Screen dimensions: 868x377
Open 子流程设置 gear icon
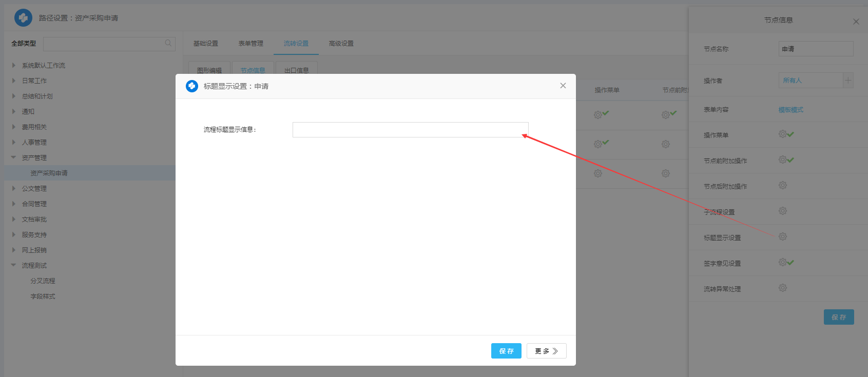point(782,211)
